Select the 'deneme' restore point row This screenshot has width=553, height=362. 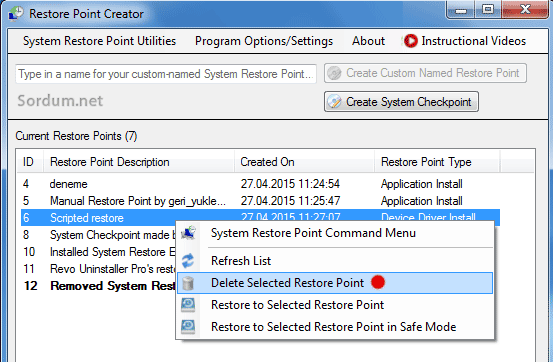260,184
